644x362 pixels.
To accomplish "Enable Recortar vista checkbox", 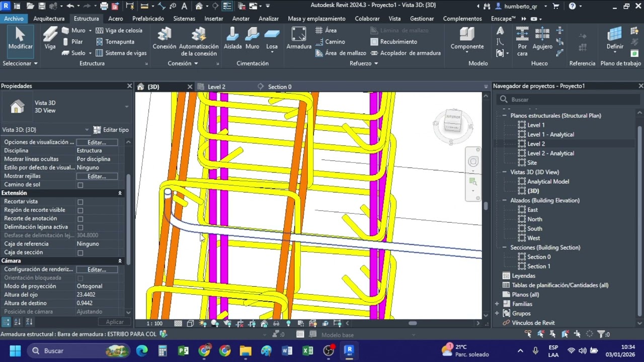I will point(80,202).
